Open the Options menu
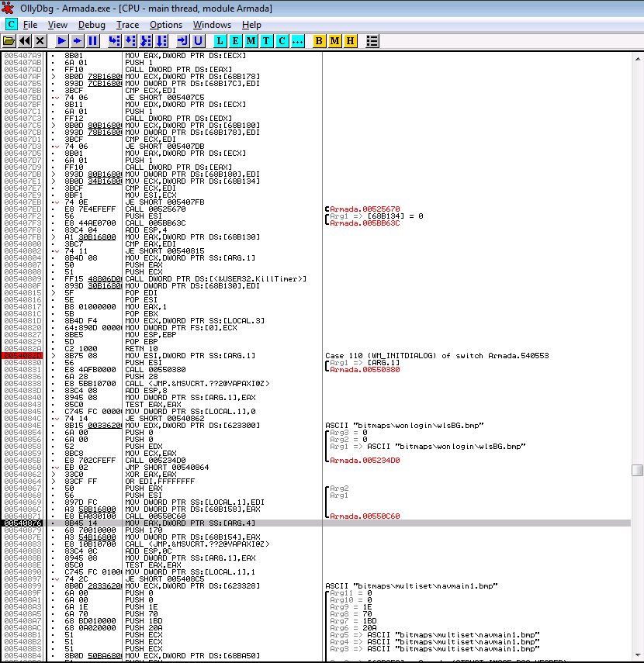This screenshot has height=663, width=644. coord(166,25)
